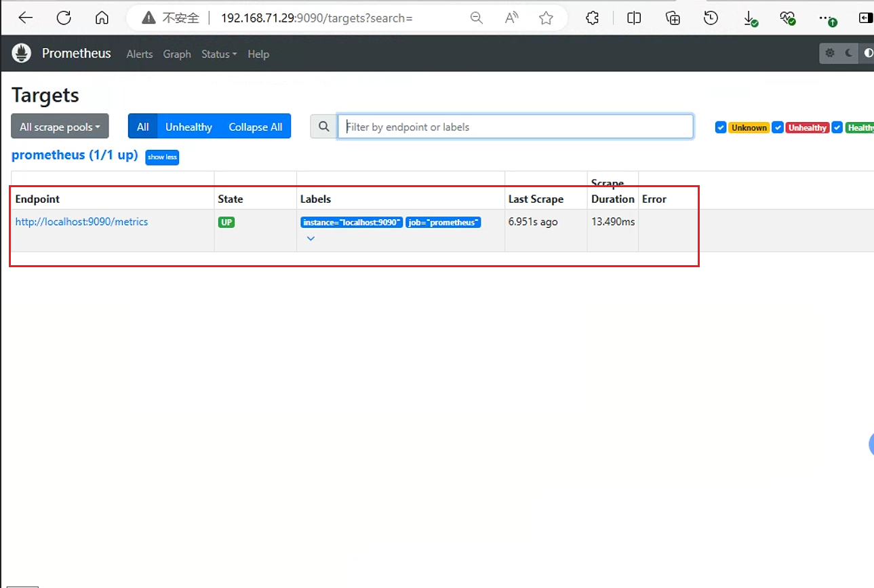Open the browser home page icon
The height and width of the screenshot is (588, 874).
102,18
